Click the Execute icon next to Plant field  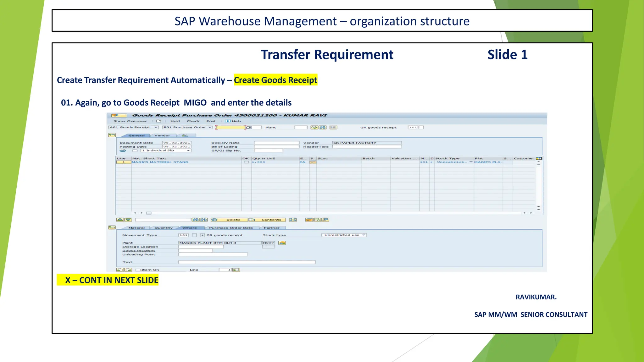click(x=314, y=127)
